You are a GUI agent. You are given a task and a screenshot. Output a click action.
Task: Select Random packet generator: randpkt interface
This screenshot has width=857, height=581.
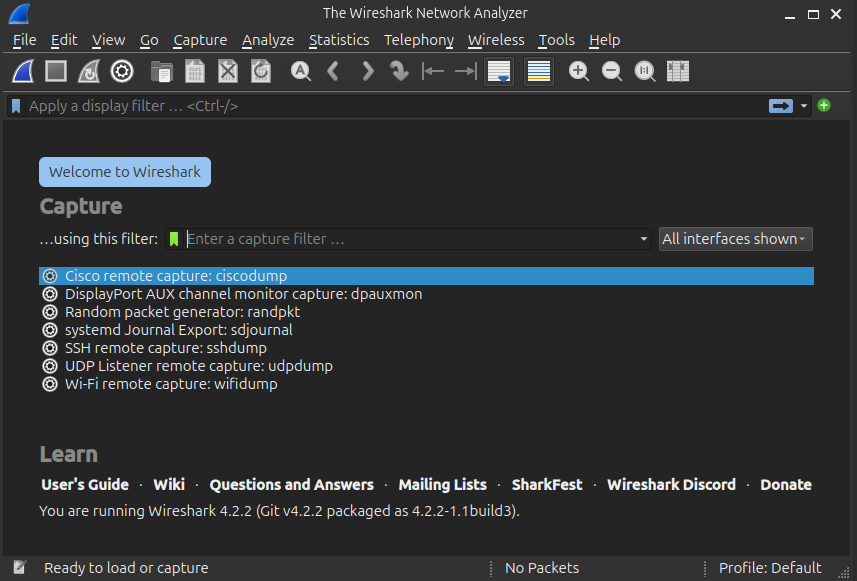[426, 312]
